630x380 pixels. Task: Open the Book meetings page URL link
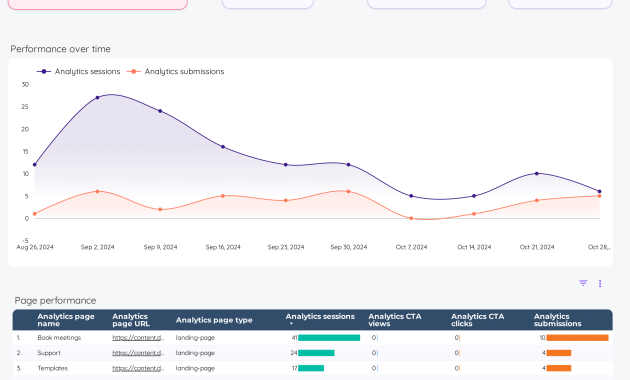[x=138, y=338]
